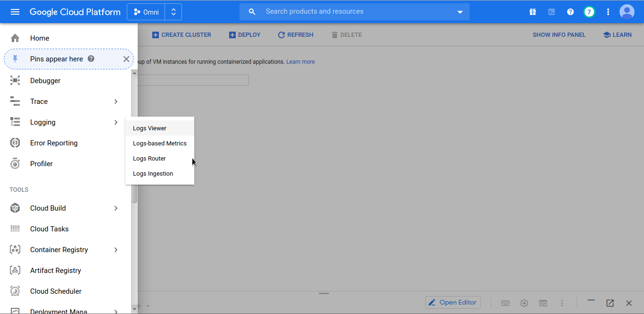This screenshot has height=314, width=644.
Task: Click the Home icon in sidebar
Action: [15, 38]
